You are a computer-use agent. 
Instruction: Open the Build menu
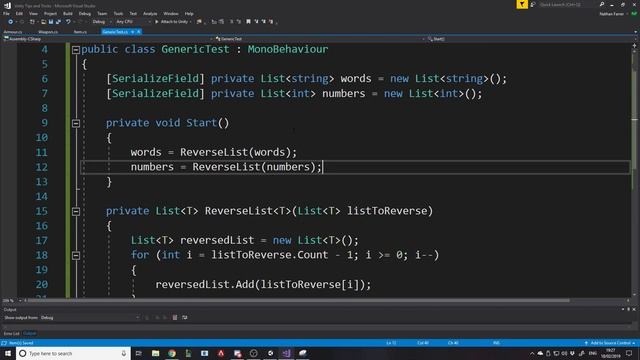coord(68,13)
